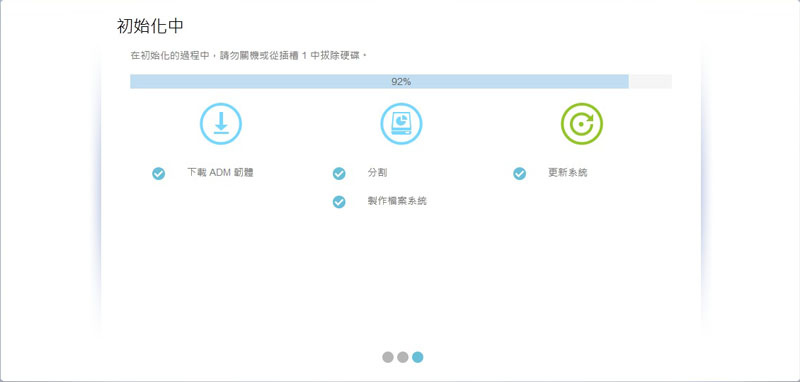Viewport: 800px width, 382px height.
Task: Click the 初始化中 heading
Action: pos(150,27)
